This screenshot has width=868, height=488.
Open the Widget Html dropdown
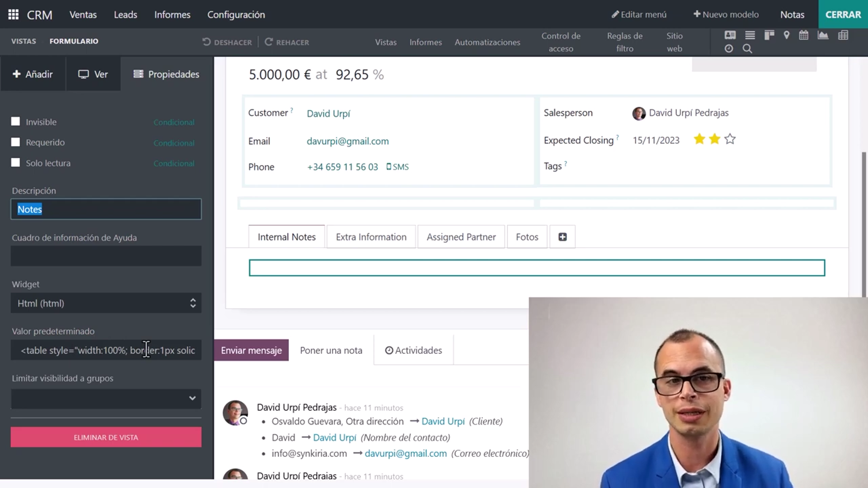point(106,303)
